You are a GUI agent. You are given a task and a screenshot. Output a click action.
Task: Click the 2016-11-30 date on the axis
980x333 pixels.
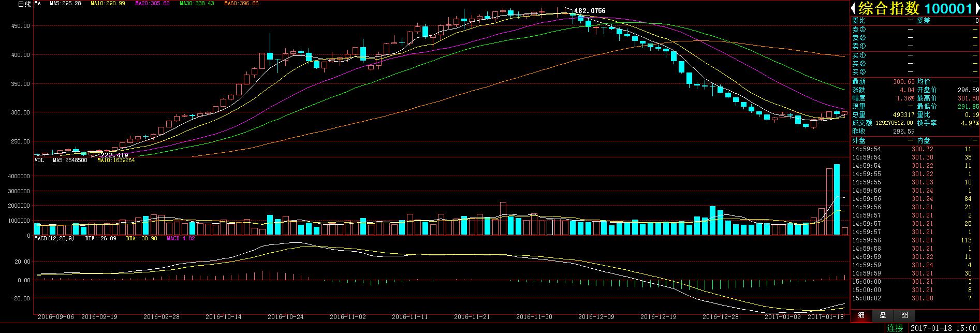point(534,316)
